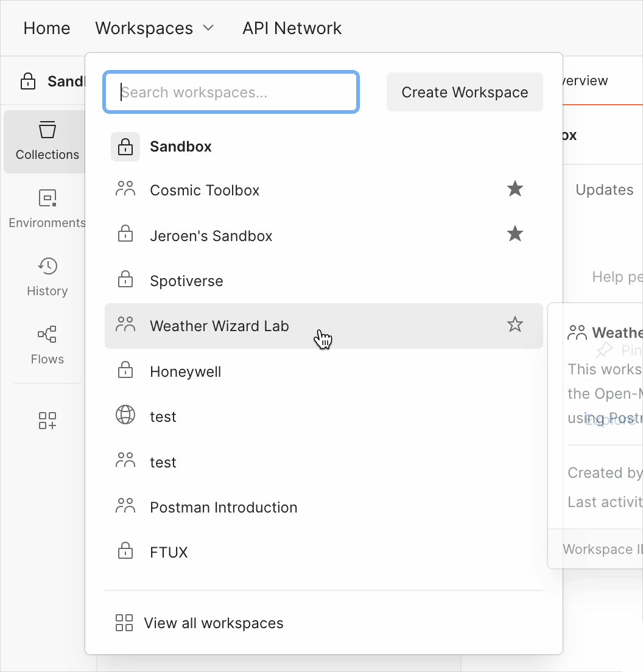Open the Postman Introduction workspace

(223, 508)
